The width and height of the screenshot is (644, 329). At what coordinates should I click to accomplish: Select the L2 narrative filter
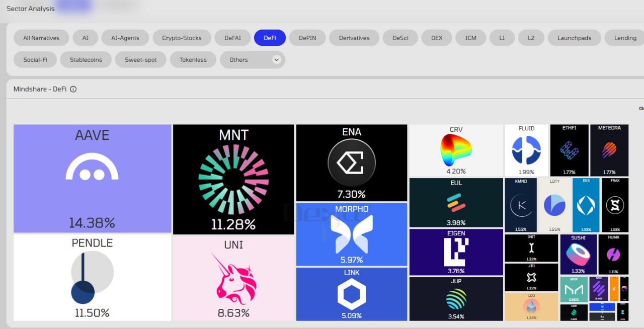point(531,38)
